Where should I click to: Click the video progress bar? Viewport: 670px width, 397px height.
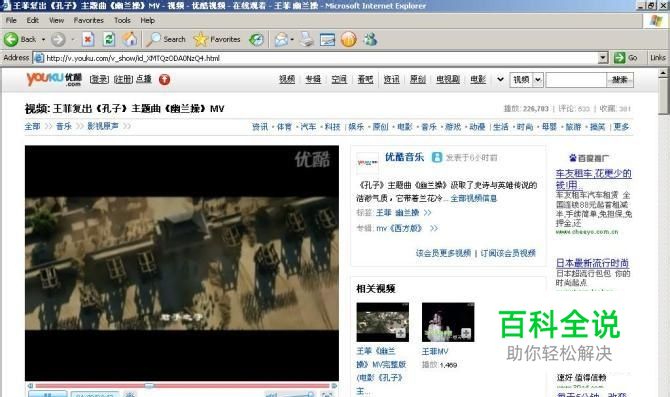coord(182,386)
